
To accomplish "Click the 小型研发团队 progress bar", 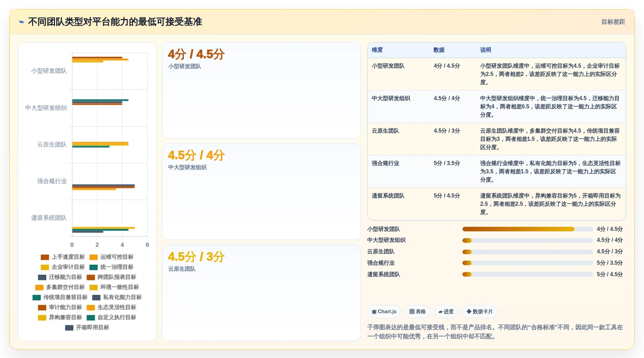I will (527, 229).
